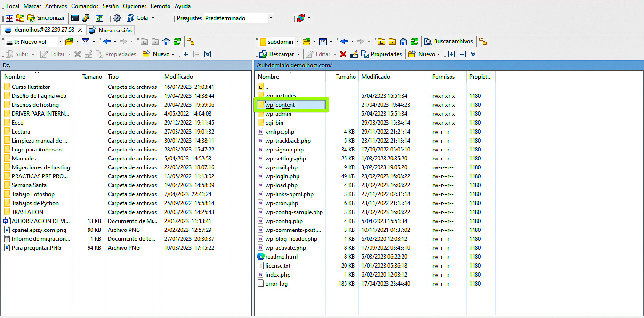This screenshot has width=644, height=318.
Task: Select the wp-config.php file
Action: [x=283, y=221]
